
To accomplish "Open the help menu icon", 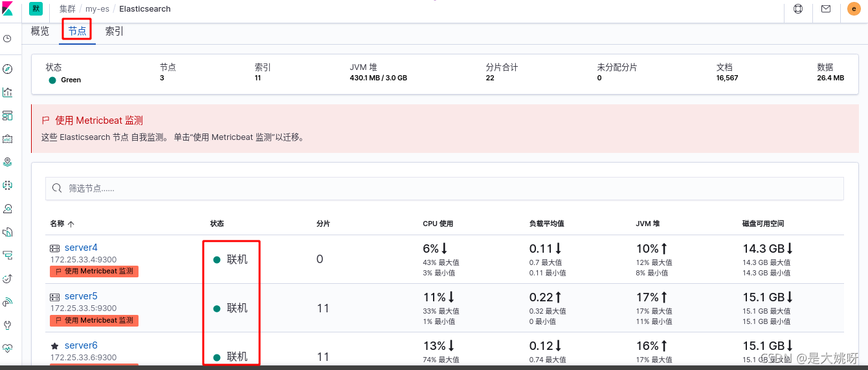I will coord(797,9).
